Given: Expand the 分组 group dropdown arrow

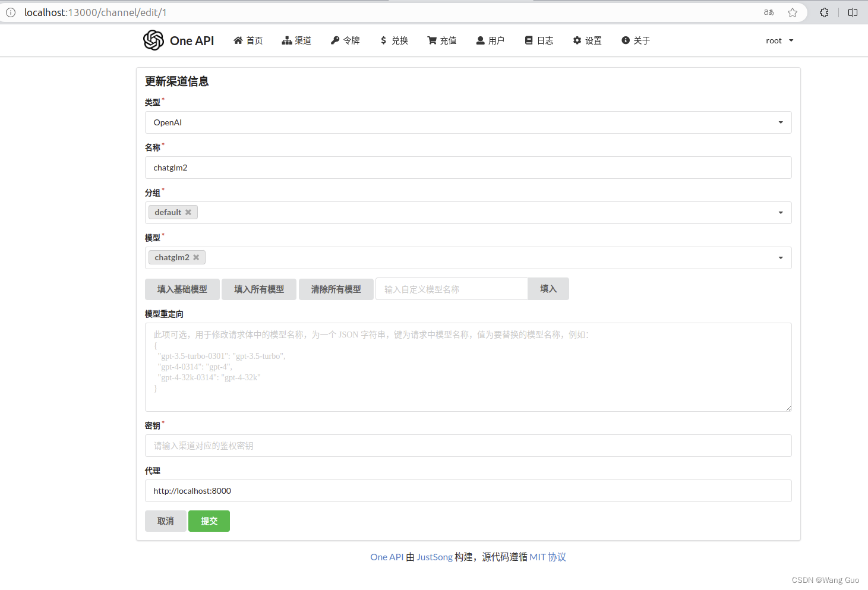Looking at the screenshot, I should coord(781,213).
